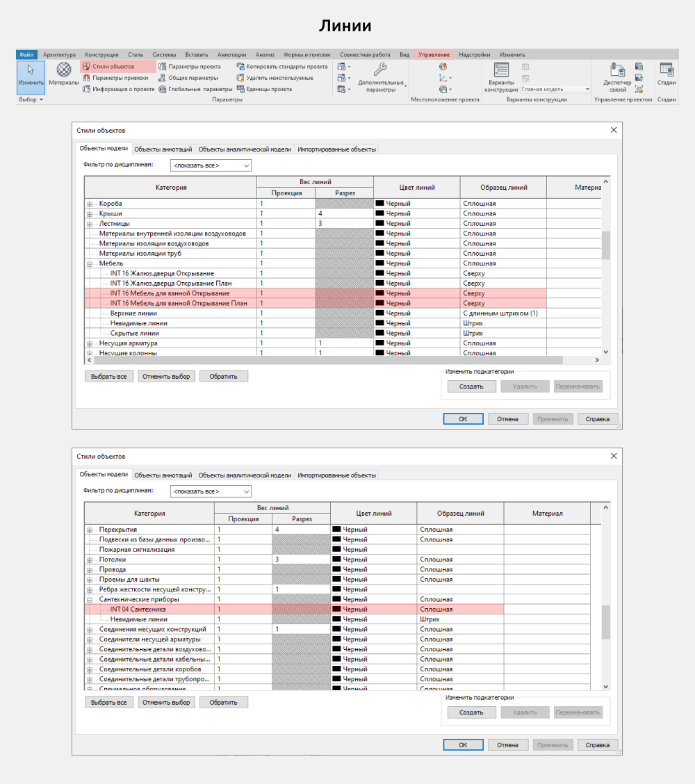The width and height of the screenshot is (695, 784).
Task: Open Параметры проекта
Action: 190,67
